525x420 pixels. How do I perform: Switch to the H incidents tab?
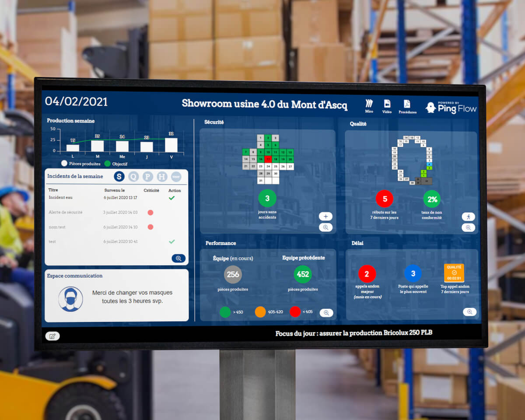[162, 176]
